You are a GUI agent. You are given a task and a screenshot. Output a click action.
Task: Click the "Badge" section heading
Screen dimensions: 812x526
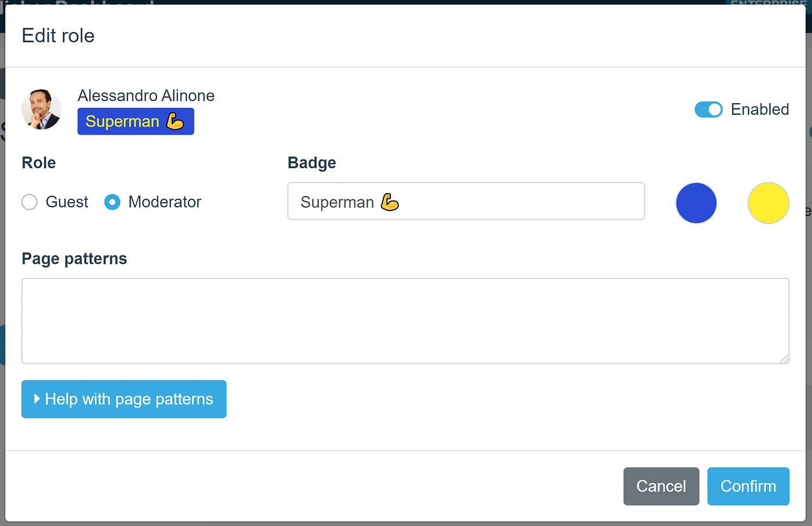click(311, 163)
